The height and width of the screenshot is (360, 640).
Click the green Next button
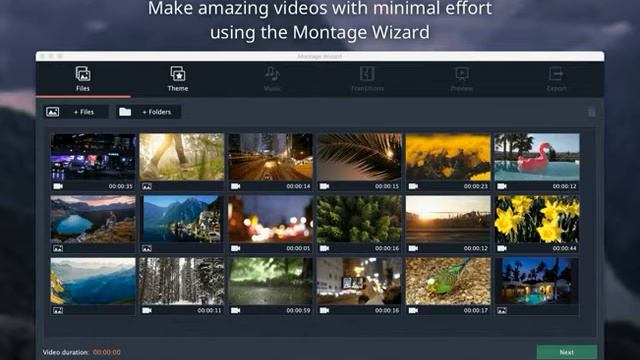[567, 352]
